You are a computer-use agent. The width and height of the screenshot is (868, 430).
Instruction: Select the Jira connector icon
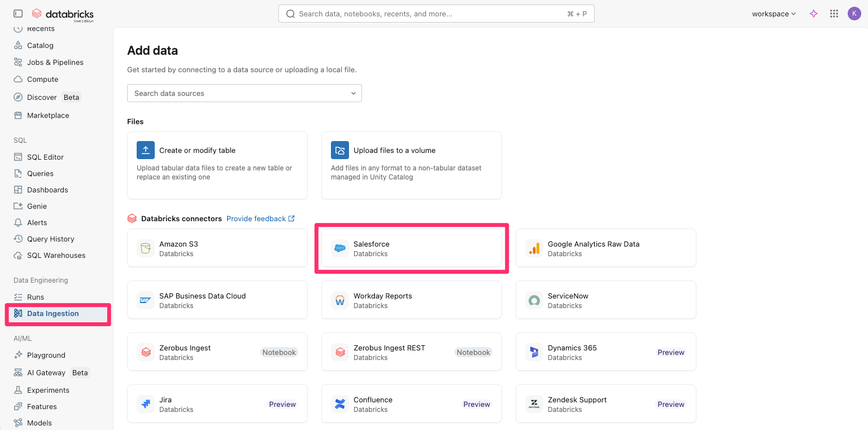pos(146,405)
